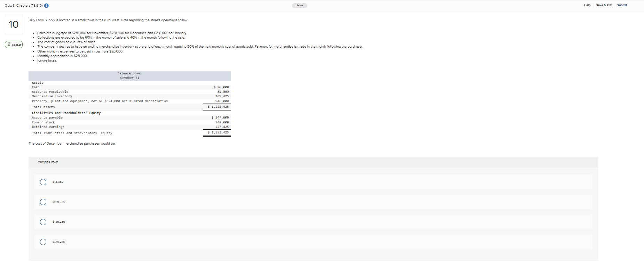This screenshot has height=269, width=644.
Task: Click the "Liabilities and Stockholders' Equity" heading
Action: [66, 113]
